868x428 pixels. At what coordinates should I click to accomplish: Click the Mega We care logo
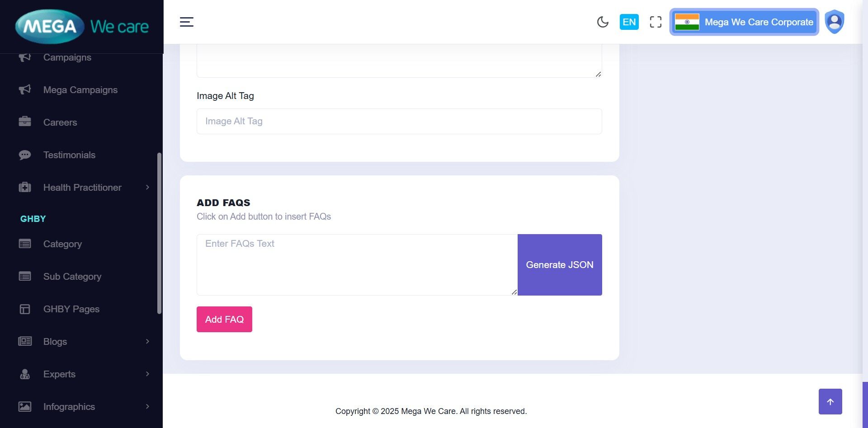point(82,27)
